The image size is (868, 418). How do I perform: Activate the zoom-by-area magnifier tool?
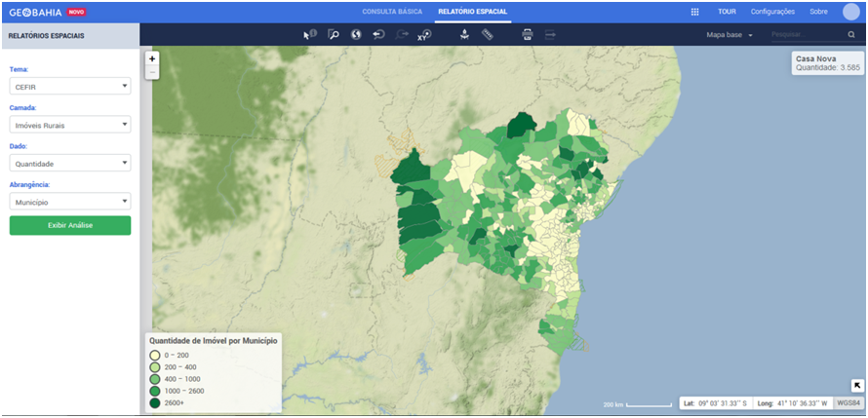(x=333, y=34)
